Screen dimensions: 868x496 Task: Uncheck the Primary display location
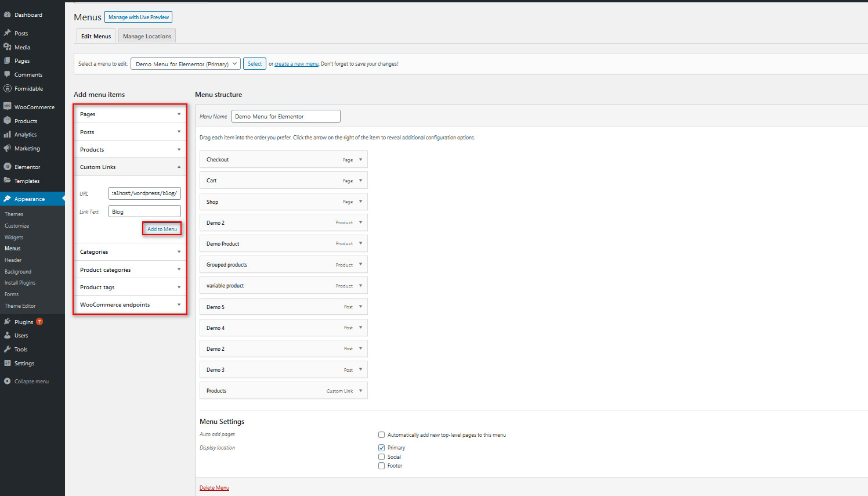point(381,448)
